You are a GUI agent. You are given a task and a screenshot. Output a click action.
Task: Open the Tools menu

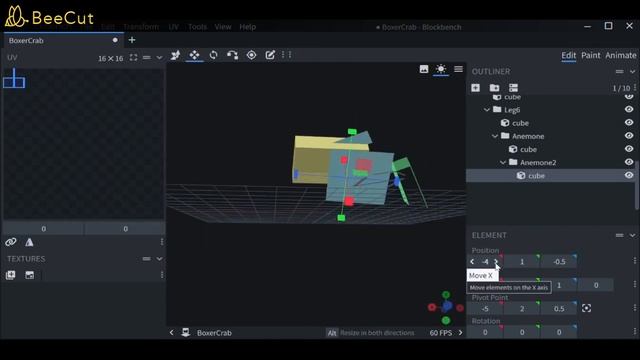point(197,27)
